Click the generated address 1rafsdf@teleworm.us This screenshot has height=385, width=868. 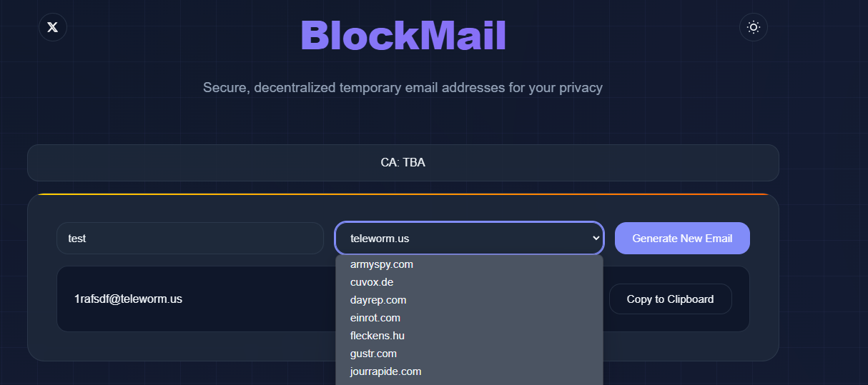pyautogui.click(x=128, y=299)
